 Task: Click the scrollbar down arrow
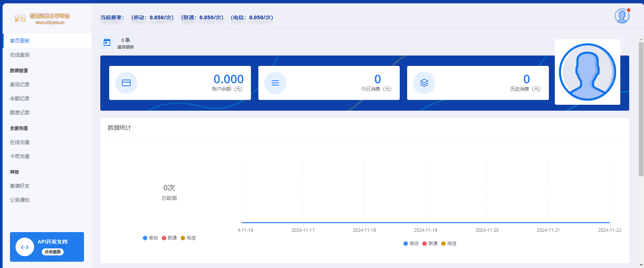(641, 265)
